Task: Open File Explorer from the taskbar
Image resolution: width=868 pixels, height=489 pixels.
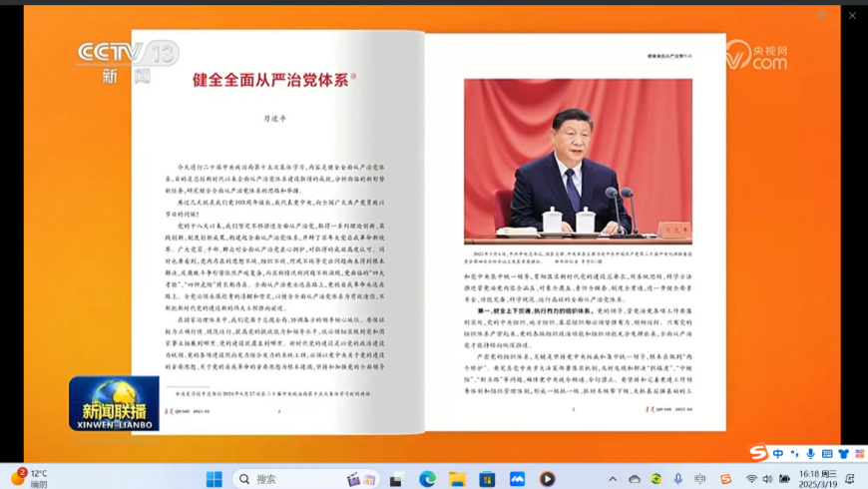Action: (x=457, y=479)
